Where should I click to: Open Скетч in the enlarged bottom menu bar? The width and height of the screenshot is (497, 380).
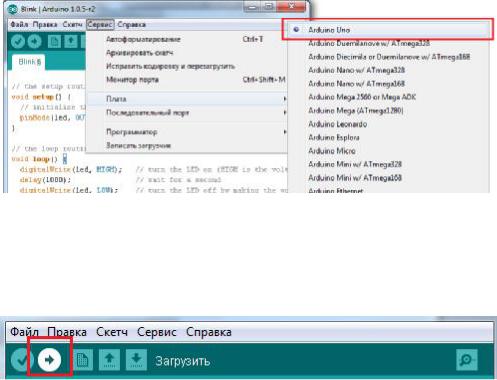pos(112,332)
